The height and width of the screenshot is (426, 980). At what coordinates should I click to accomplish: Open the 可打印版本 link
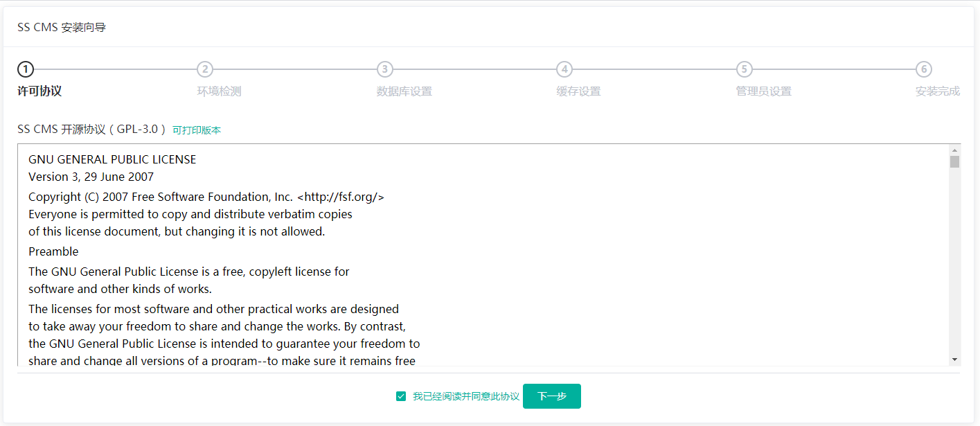pos(197,130)
